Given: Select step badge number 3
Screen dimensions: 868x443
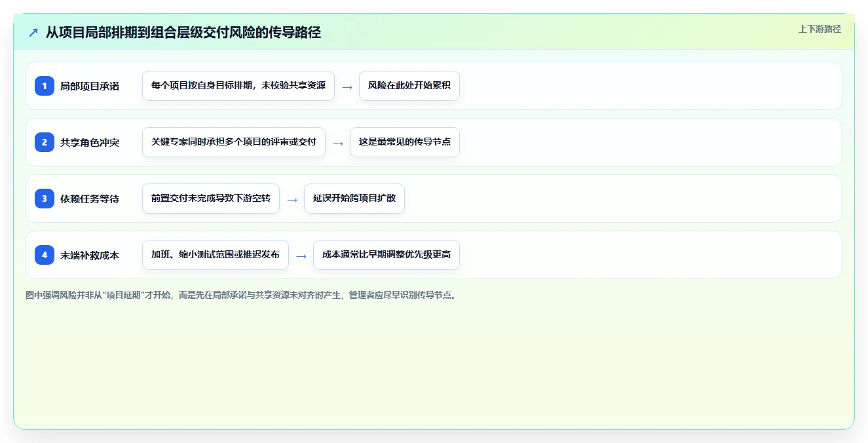Looking at the screenshot, I should pos(45,199).
